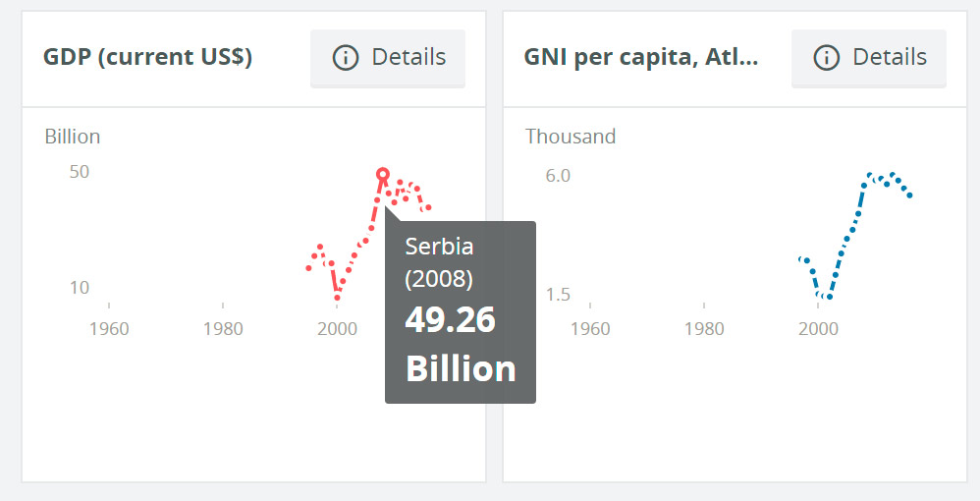Select the GDP (current US$) card title
This screenshot has width=980, height=501.
tap(147, 57)
